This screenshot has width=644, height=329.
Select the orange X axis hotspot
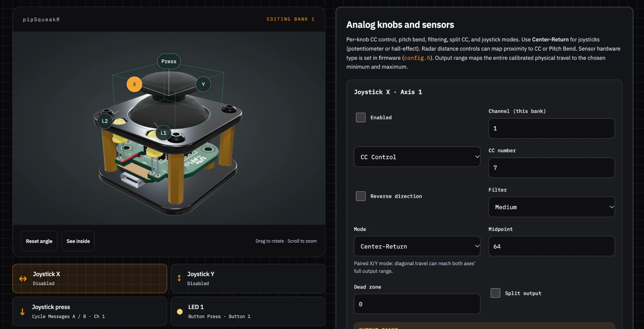(x=134, y=84)
